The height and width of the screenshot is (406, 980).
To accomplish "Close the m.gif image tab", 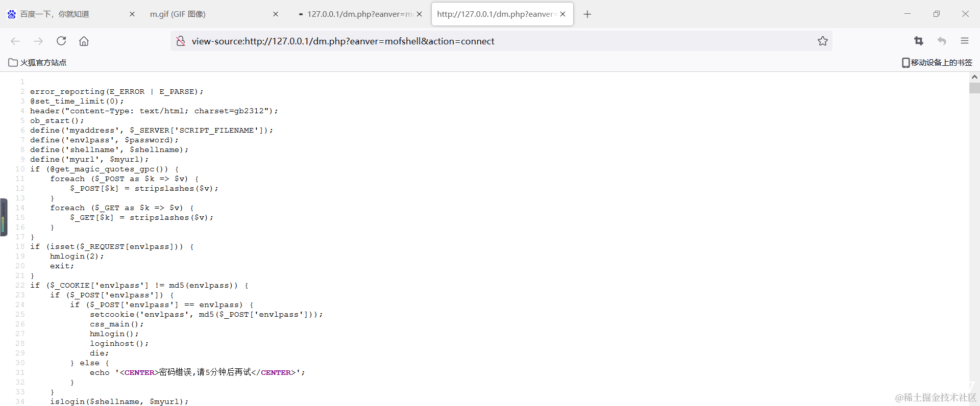I will pyautogui.click(x=276, y=14).
